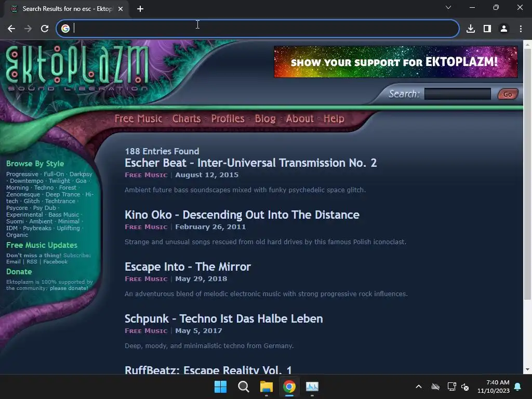Screen dimensions: 532x399
Task: Open the Facebook link
Action: (55, 262)
